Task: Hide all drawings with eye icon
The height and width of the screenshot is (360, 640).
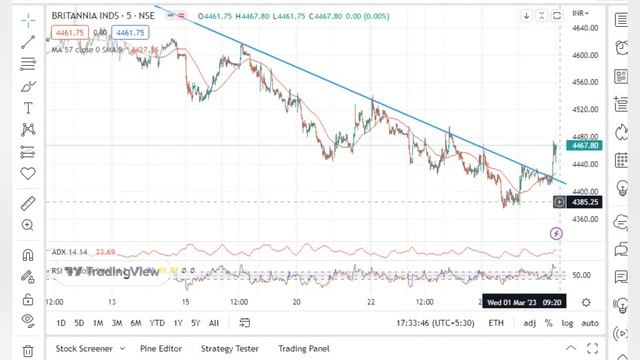Action: coord(28,320)
